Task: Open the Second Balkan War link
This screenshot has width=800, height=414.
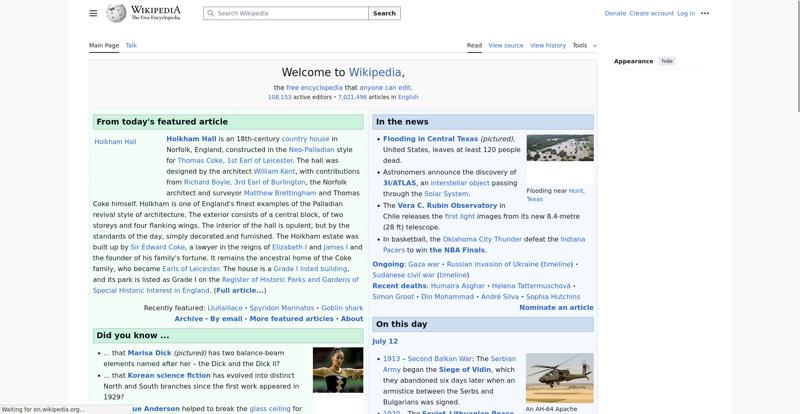Action: pyautogui.click(x=440, y=359)
